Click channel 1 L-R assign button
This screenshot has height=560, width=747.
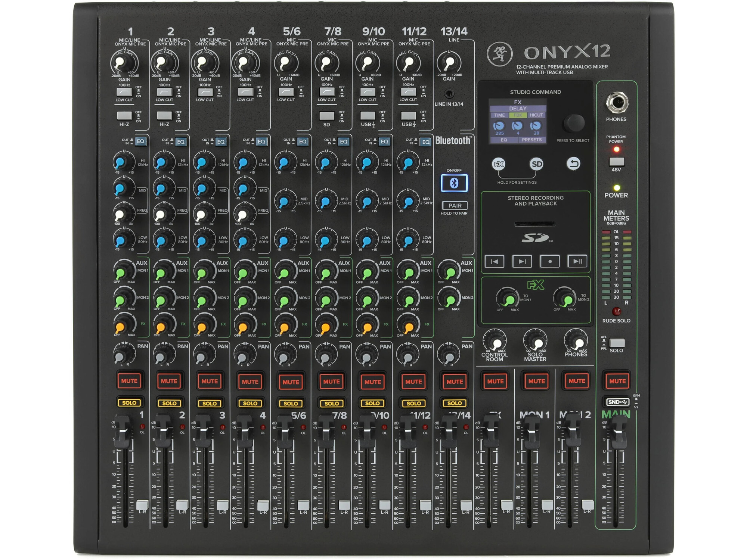click(142, 505)
